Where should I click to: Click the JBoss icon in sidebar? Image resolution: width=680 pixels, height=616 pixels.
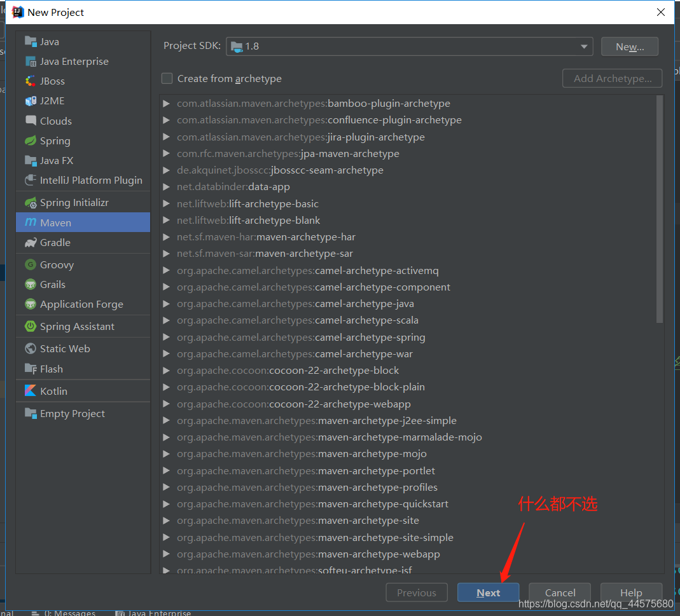click(31, 81)
